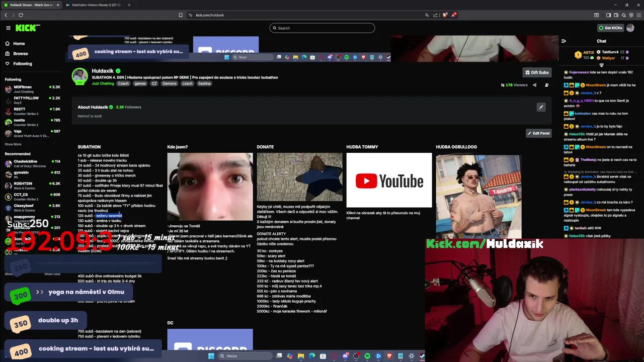Click the Gift Subs button
The image size is (644, 362).
537,72
